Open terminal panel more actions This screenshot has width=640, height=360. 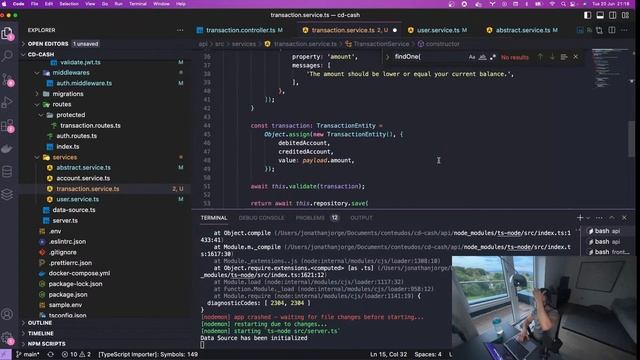point(599,218)
